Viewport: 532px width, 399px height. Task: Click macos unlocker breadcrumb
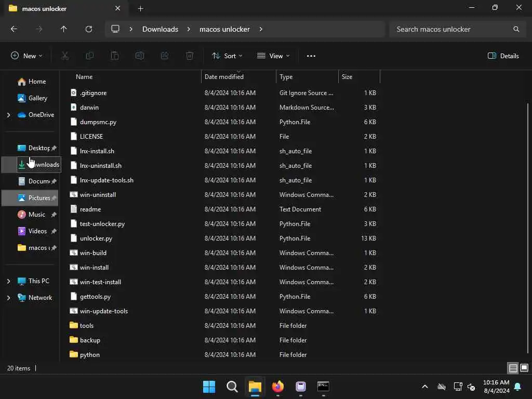(x=224, y=29)
